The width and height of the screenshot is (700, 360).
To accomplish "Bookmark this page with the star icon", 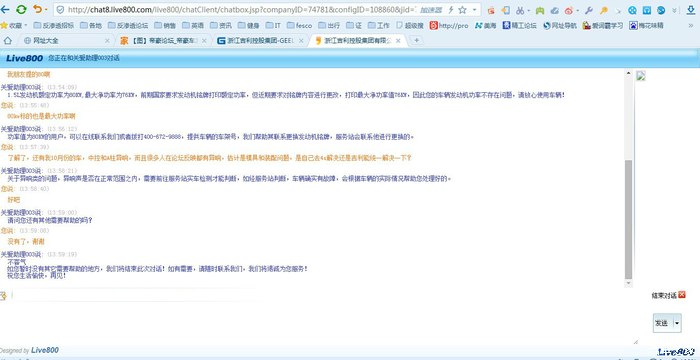I will coord(462,9).
